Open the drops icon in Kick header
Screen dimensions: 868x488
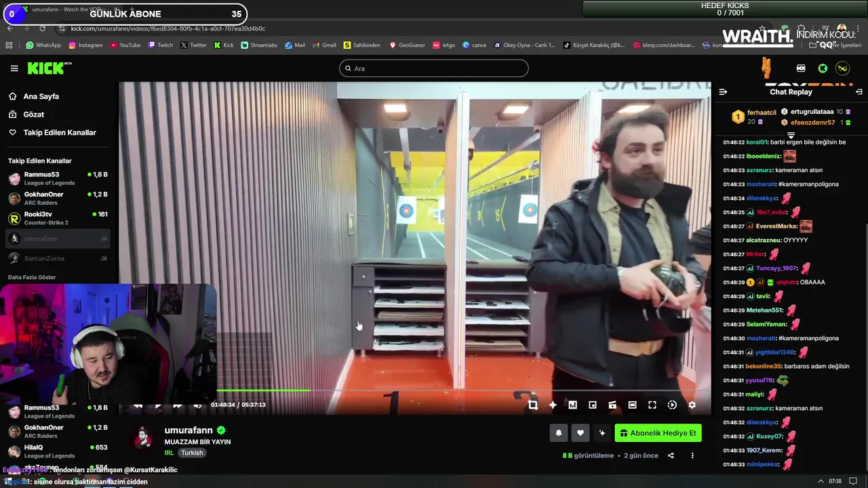point(801,68)
